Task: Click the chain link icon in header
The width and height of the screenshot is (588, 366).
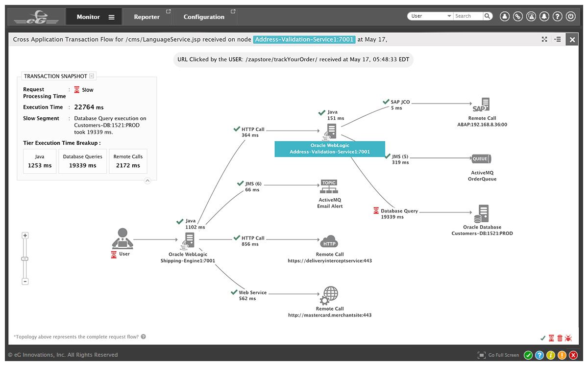Action: [x=518, y=16]
